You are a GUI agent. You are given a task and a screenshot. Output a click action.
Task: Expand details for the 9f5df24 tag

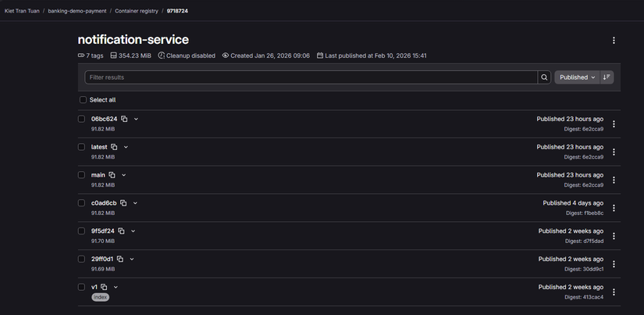133,231
